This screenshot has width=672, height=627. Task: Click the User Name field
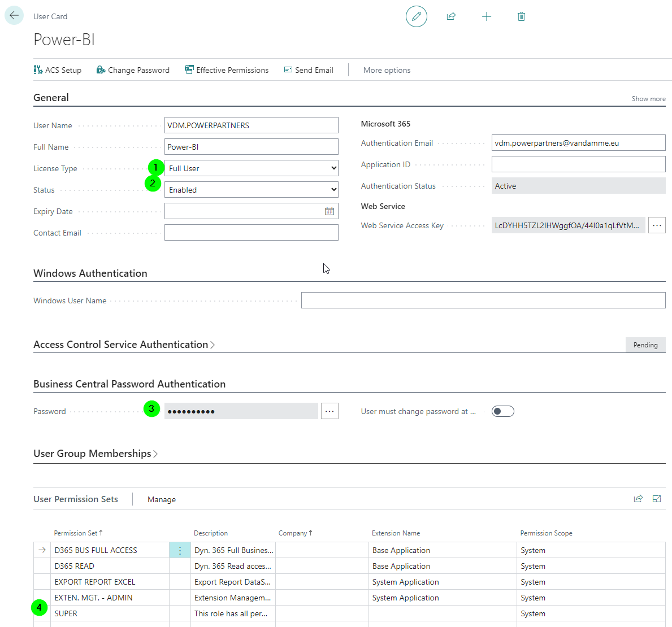[x=251, y=125]
